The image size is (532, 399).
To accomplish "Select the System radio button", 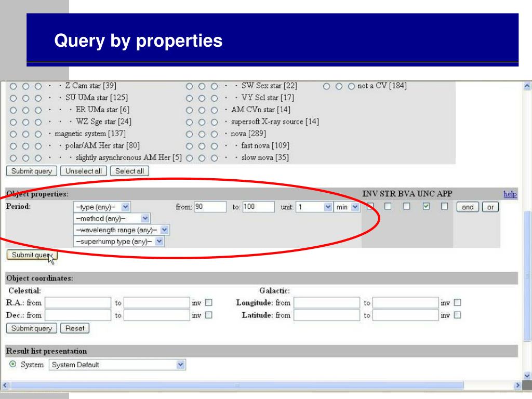I will click(13, 364).
